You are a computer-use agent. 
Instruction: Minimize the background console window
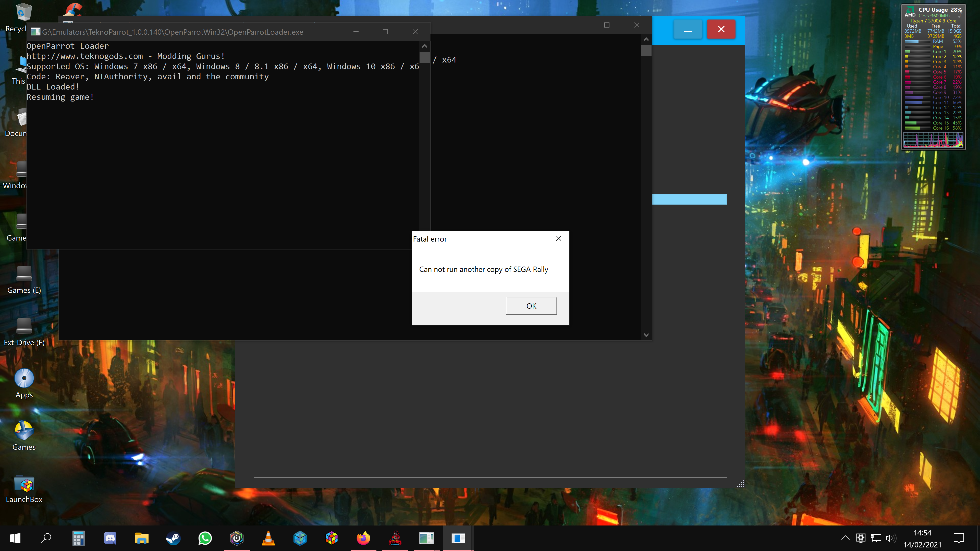coord(578,25)
